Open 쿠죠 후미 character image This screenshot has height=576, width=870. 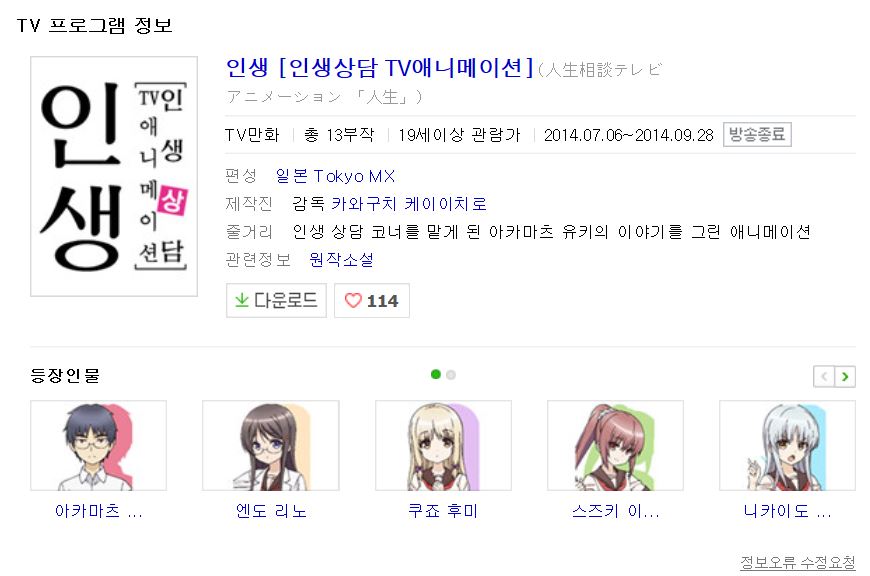[443, 446]
